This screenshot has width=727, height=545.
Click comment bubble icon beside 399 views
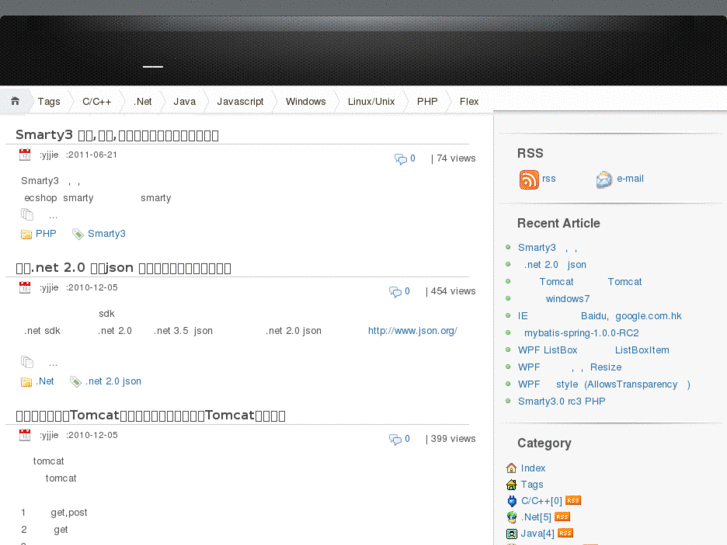point(395,439)
